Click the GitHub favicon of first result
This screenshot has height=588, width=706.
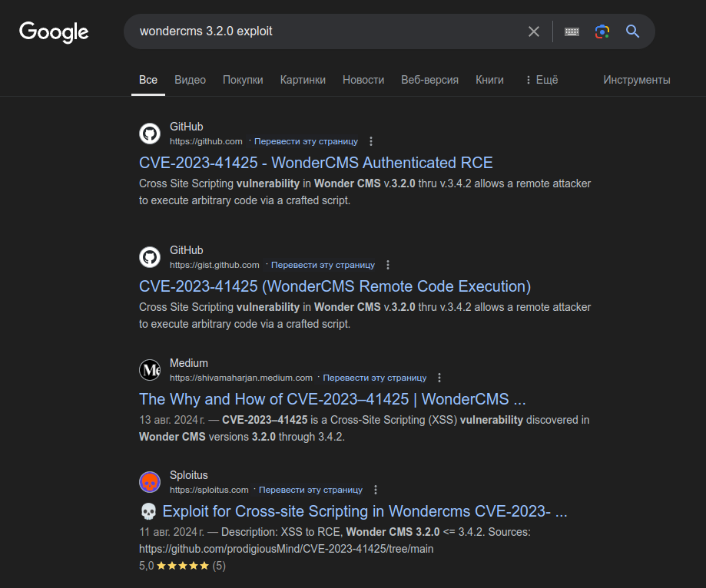150,134
